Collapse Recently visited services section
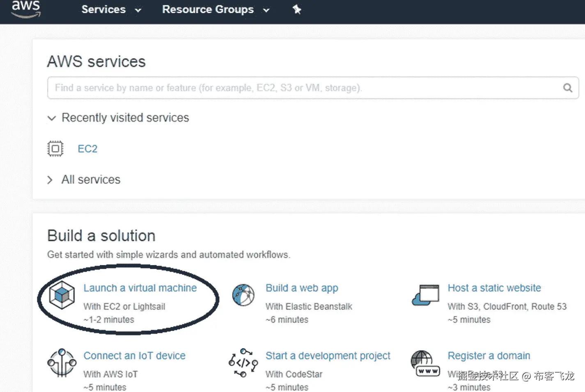Screen dimensions: 585x392 click(51, 118)
